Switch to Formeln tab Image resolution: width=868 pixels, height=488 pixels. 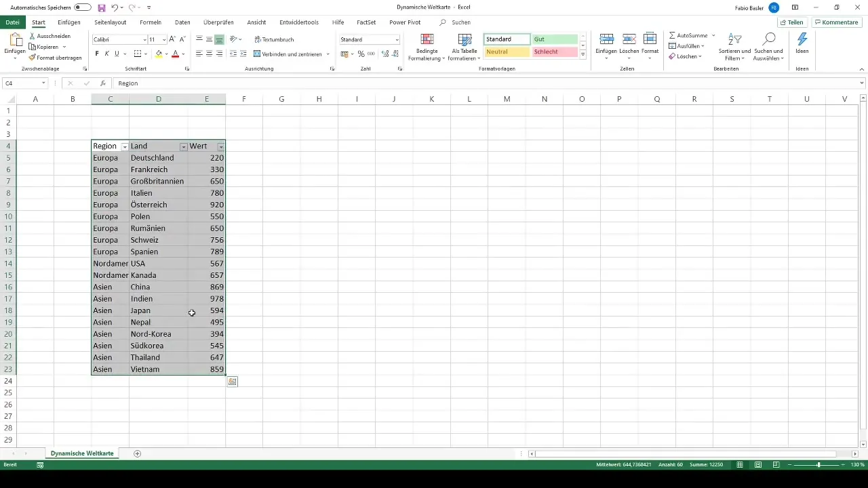pyautogui.click(x=151, y=22)
